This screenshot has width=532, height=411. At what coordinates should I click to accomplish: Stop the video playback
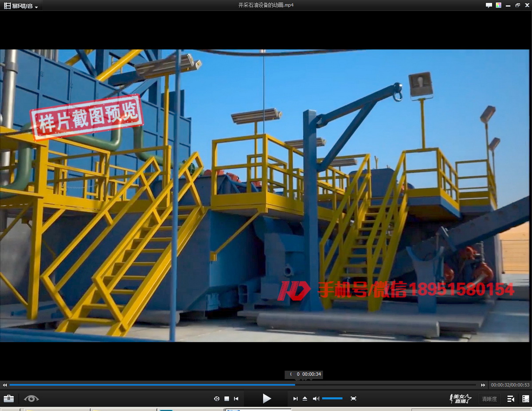click(227, 399)
